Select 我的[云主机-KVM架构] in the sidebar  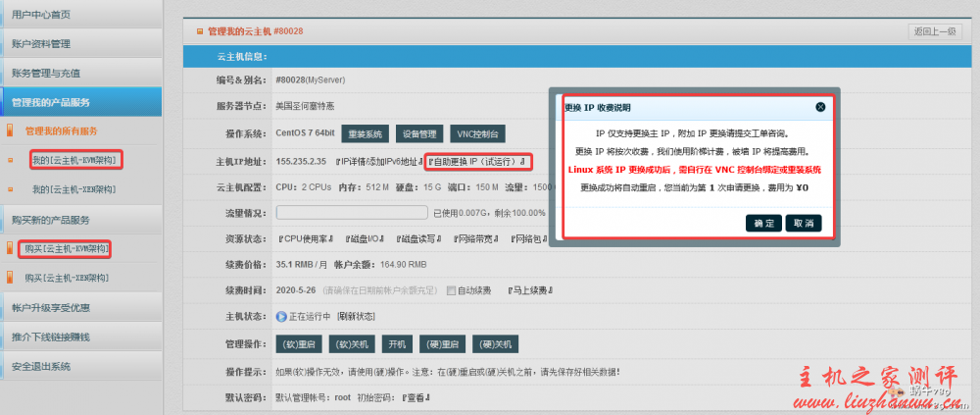(x=74, y=159)
